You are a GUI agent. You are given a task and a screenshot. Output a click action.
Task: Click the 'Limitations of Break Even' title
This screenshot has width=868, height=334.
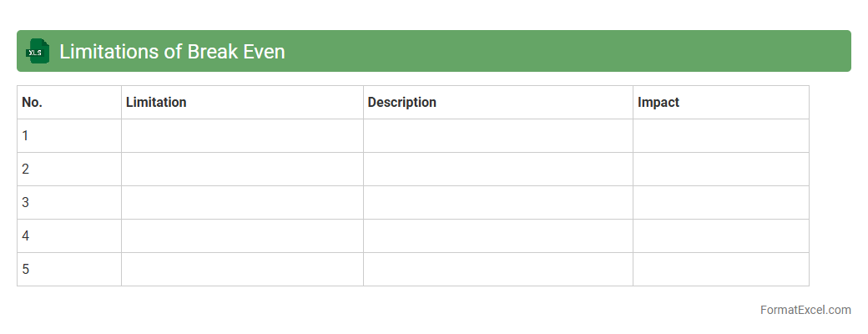[172, 52]
